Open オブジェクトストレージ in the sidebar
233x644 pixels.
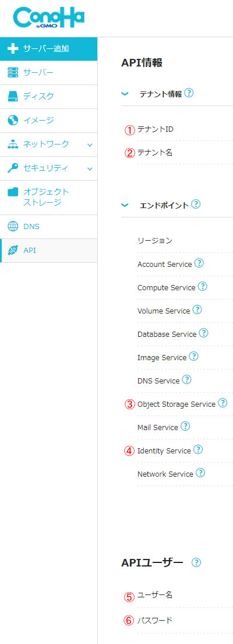pyautogui.click(x=49, y=198)
